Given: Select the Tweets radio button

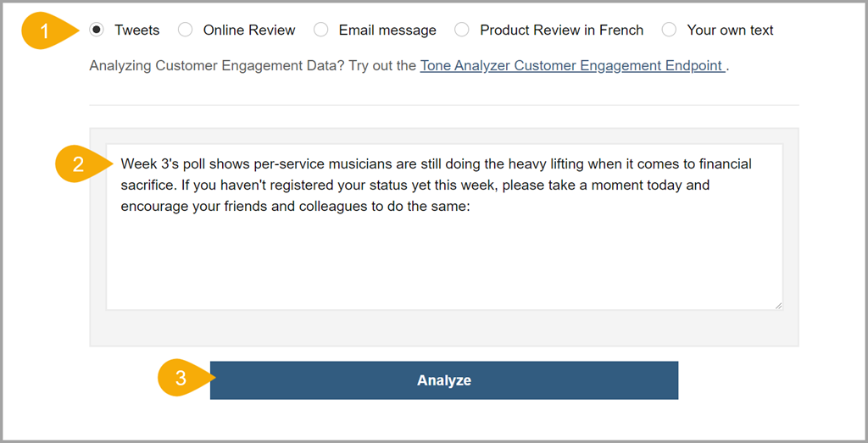Looking at the screenshot, I should pyautogui.click(x=97, y=30).
